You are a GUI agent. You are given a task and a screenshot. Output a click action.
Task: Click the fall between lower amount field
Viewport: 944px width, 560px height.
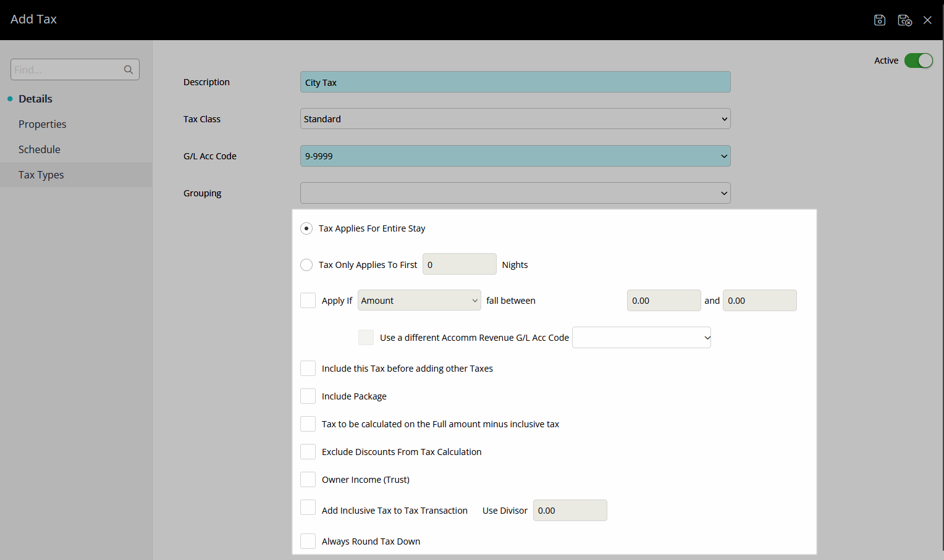click(x=664, y=300)
